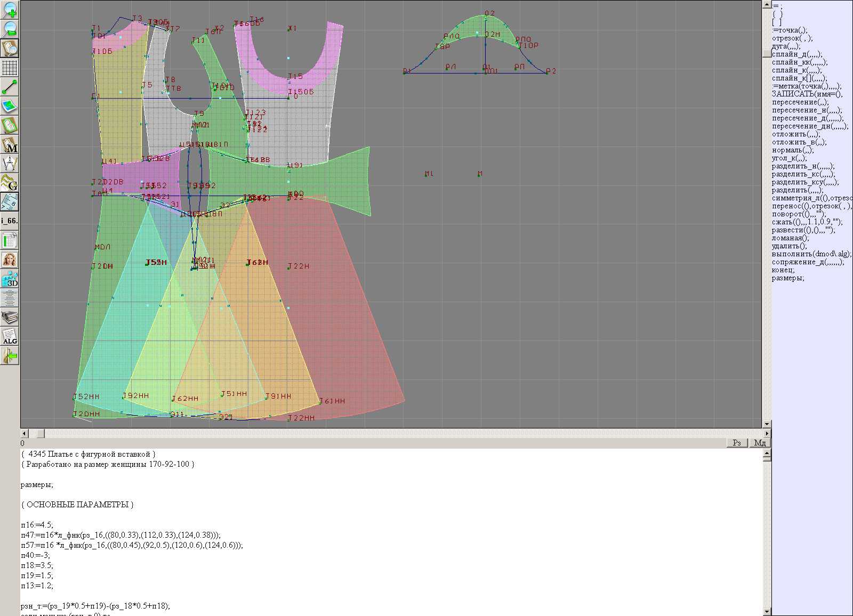Open the woman's portrait mannequin icon
Screen dimensions: 853x616
point(10,260)
